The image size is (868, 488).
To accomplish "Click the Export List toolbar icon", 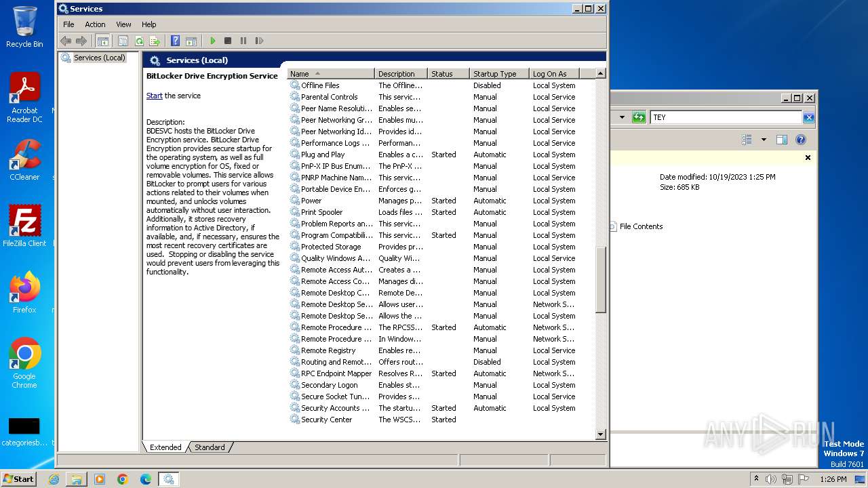I will tap(155, 41).
